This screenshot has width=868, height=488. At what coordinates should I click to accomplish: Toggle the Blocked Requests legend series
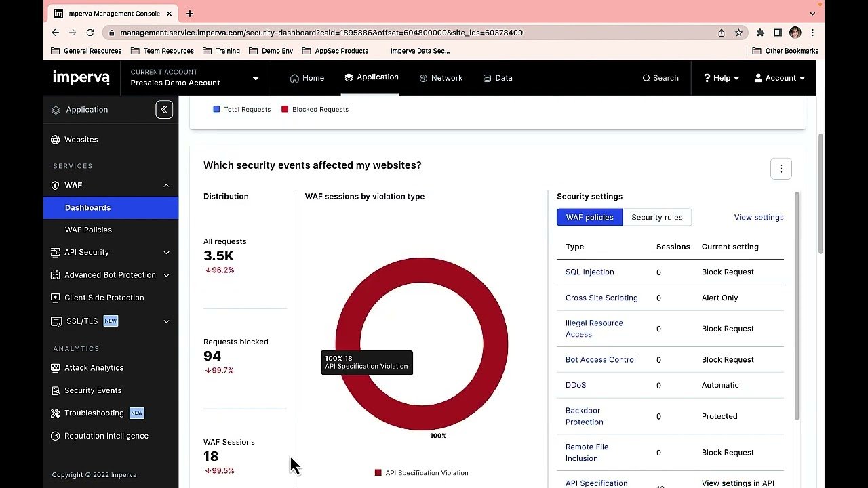315,109
